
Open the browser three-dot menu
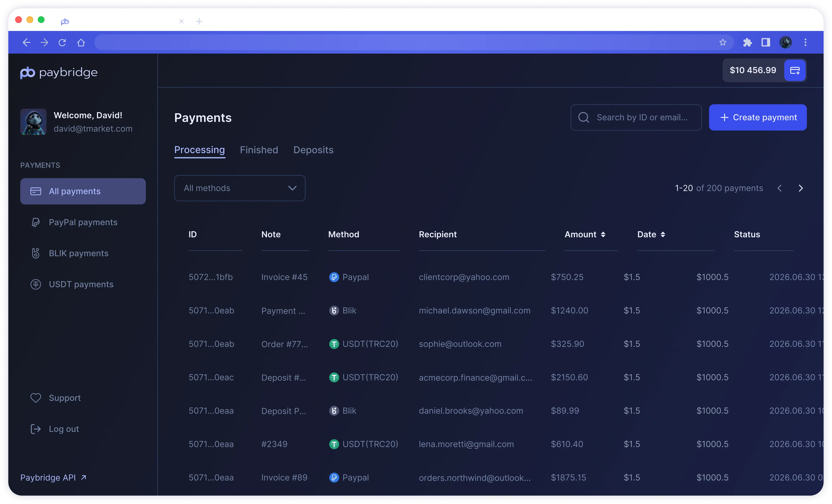tap(805, 42)
